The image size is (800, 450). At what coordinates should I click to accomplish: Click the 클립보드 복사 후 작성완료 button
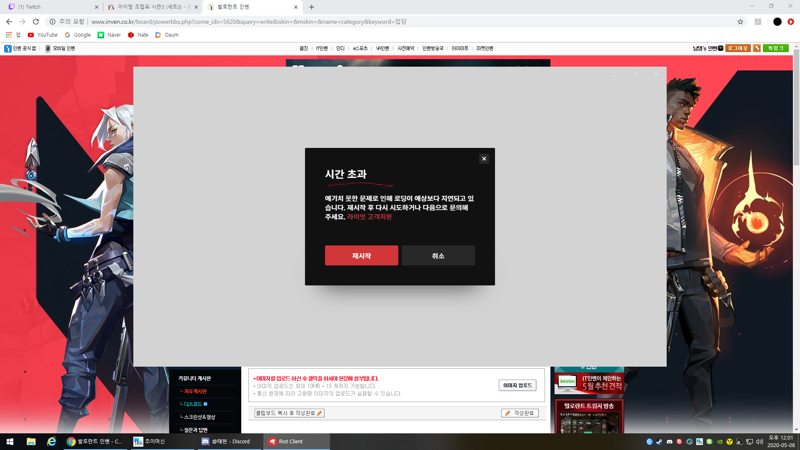click(289, 413)
